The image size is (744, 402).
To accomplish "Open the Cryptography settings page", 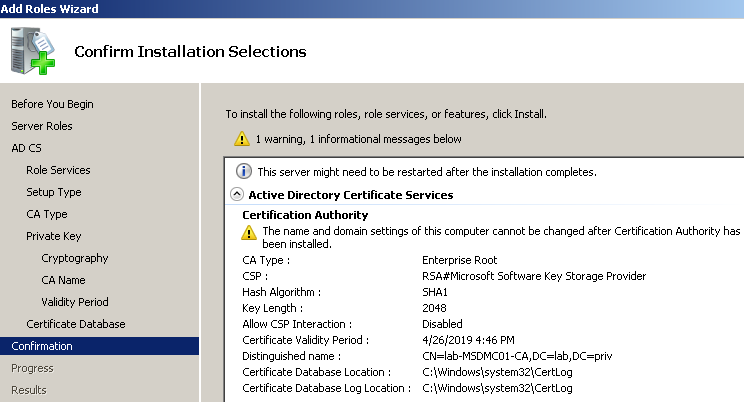I will click(75, 258).
